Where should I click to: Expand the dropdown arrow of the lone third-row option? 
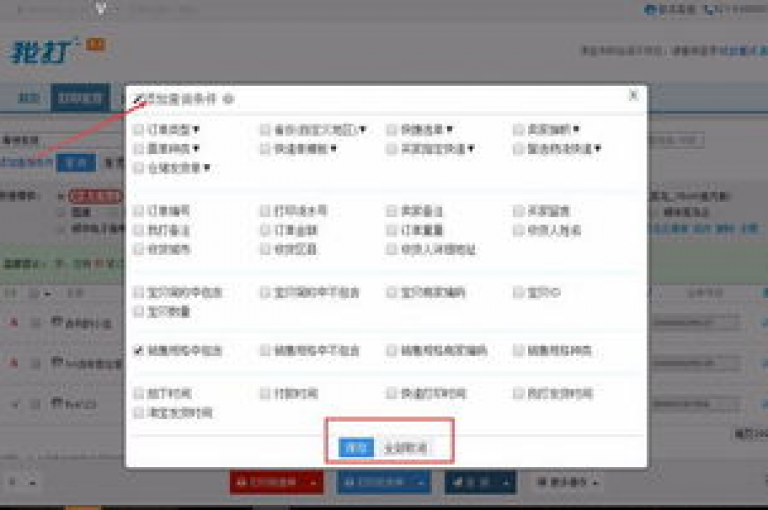click(207, 168)
